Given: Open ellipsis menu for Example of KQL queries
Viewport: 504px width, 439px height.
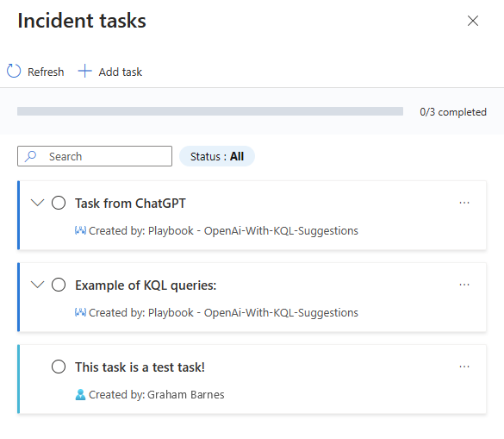Looking at the screenshot, I should click(x=464, y=285).
